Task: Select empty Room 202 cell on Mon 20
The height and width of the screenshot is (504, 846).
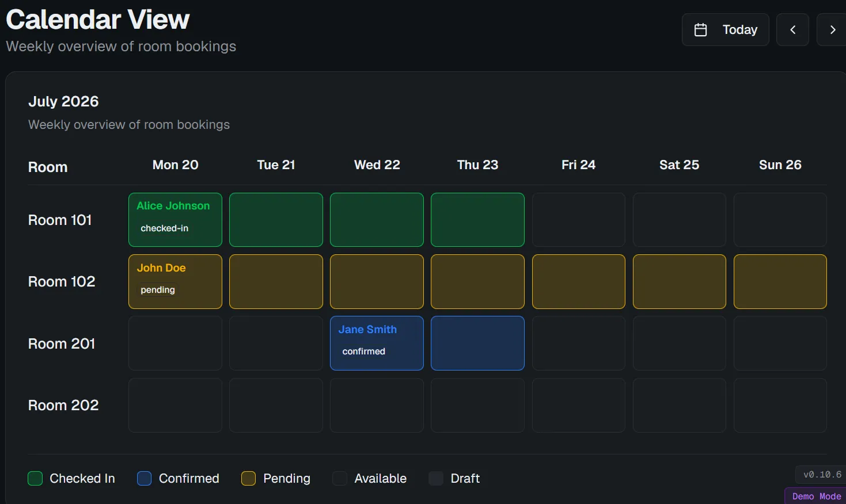Action: tap(175, 405)
